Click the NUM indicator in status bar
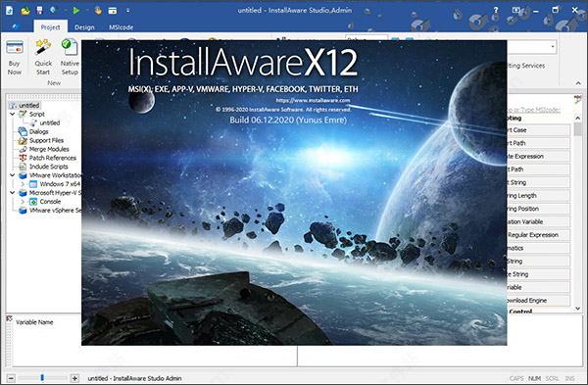 pyautogui.click(x=535, y=378)
